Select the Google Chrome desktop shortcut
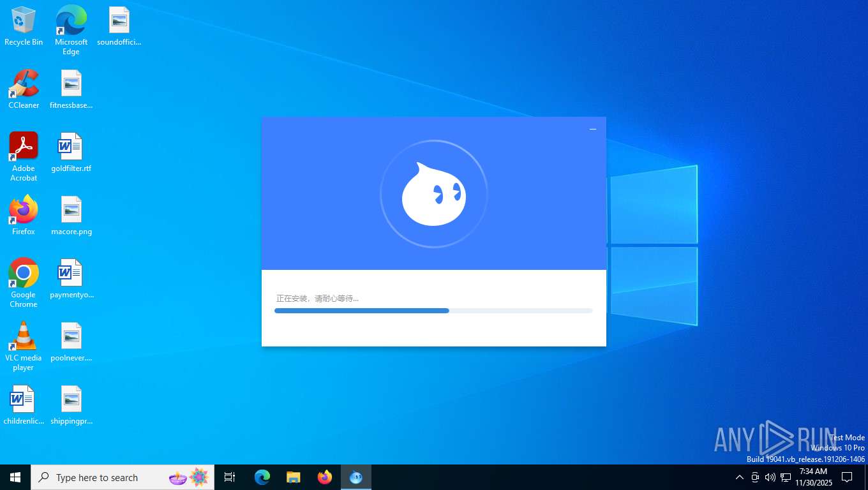Screen dimensions: 868x490 [x=24, y=283]
